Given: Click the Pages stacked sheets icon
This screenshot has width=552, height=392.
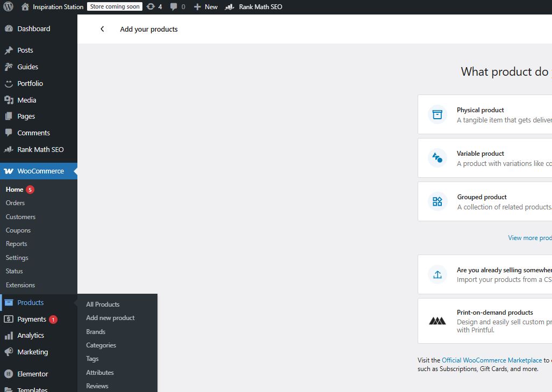Looking at the screenshot, I should click(x=9, y=117).
